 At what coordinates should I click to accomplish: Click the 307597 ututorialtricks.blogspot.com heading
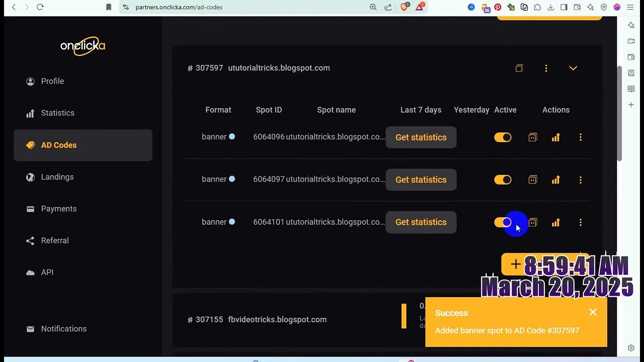click(x=259, y=68)
